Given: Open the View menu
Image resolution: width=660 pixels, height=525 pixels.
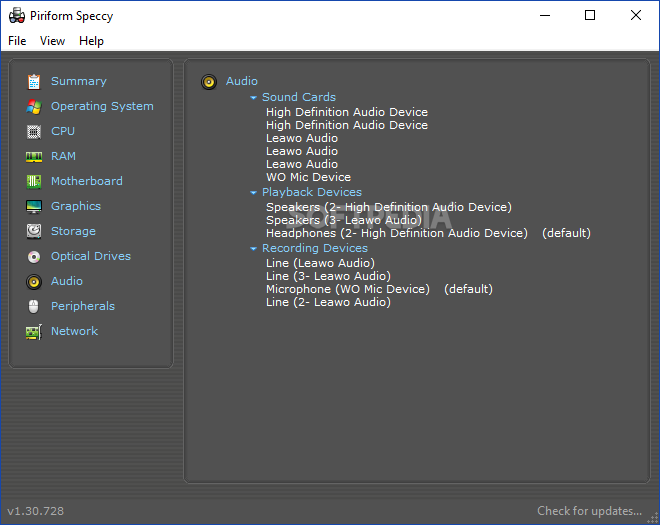Looking at the screenshot, I should (x=52, y=41).
